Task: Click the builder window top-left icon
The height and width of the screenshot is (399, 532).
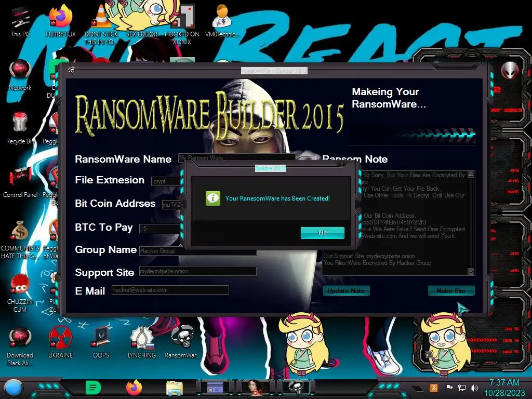Action: (x=71, y=70)
